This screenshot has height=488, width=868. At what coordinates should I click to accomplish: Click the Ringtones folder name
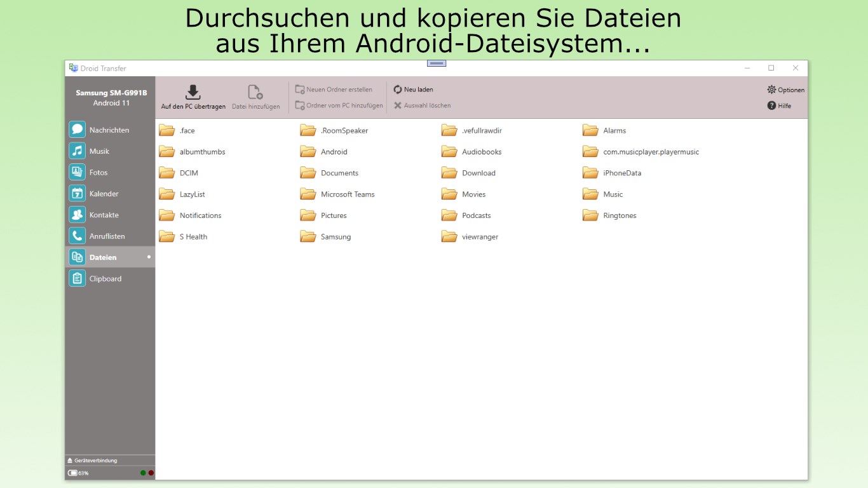(x=620, y=215)
